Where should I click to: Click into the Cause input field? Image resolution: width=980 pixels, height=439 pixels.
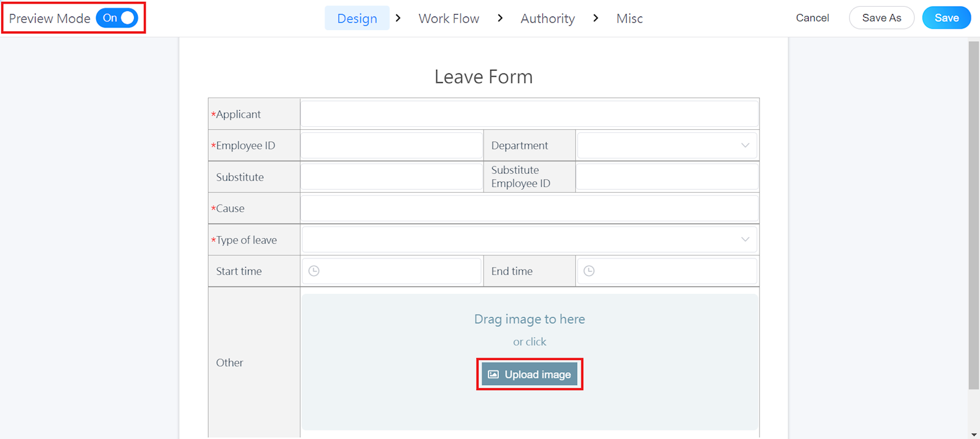(529, 209)
